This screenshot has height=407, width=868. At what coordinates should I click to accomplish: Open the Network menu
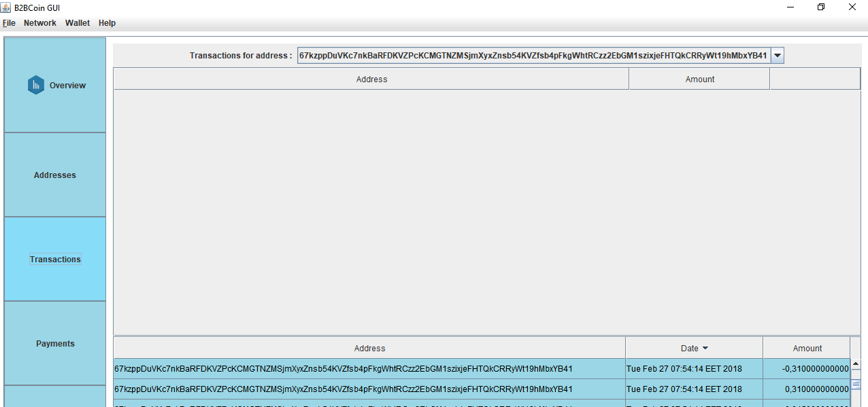coord(40,23)
